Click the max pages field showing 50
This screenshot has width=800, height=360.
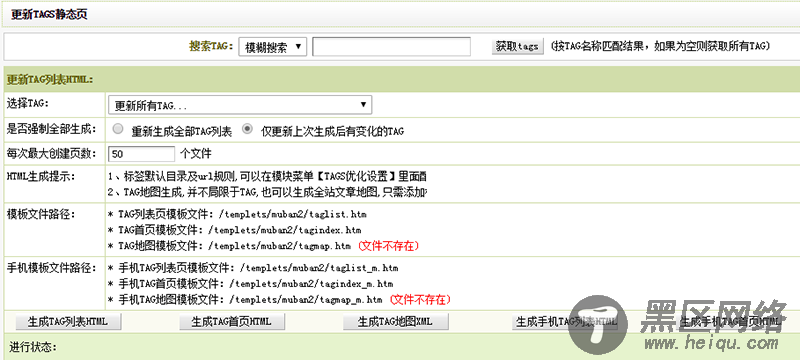(142, 153)
